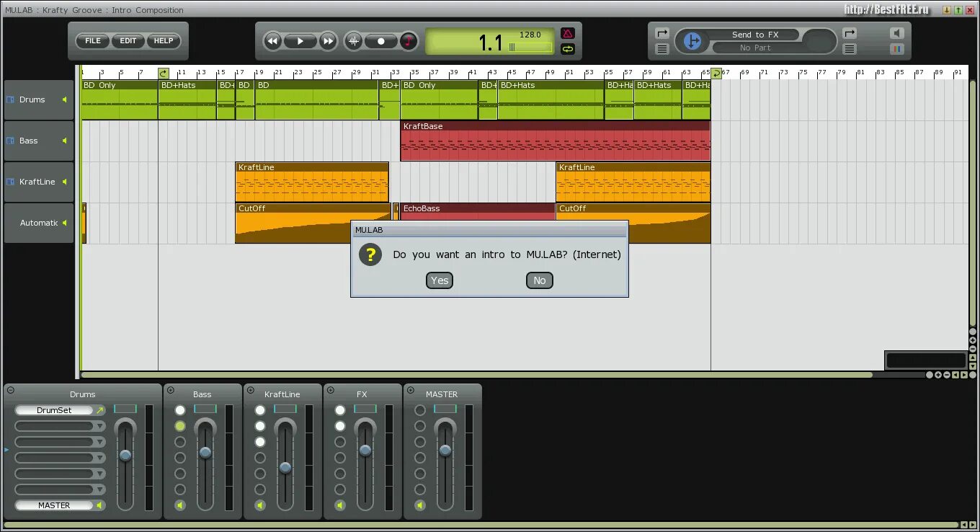Image resolution: width=980 pixels, height=532 pixels.
Task: Select the Bass track header
Action: (x=39, y=141)
